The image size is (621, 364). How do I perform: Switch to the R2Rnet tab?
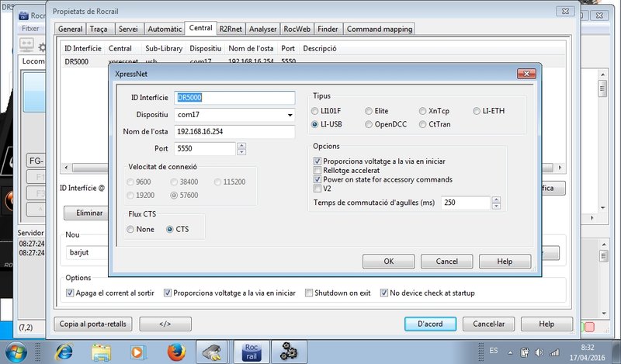coord(231,29)
